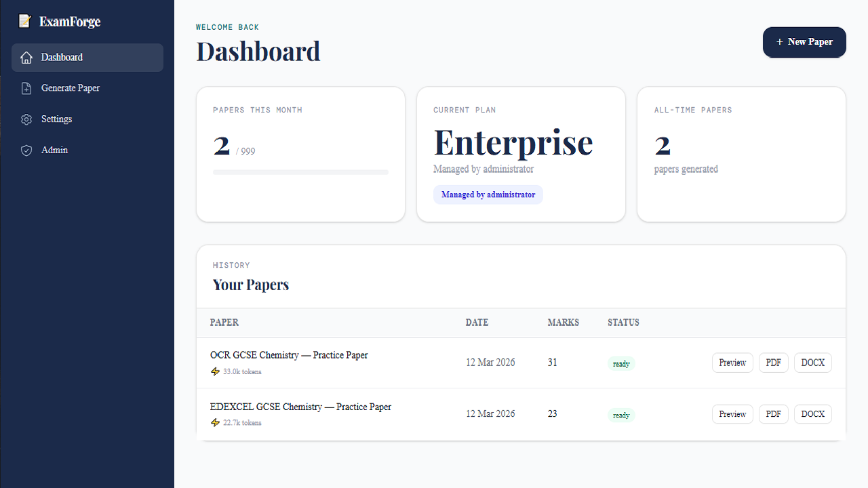This screenshot has width=868, height=488.
Task: Preview the OCR GCSE Chemistry paper
Action: pos(732,363)
